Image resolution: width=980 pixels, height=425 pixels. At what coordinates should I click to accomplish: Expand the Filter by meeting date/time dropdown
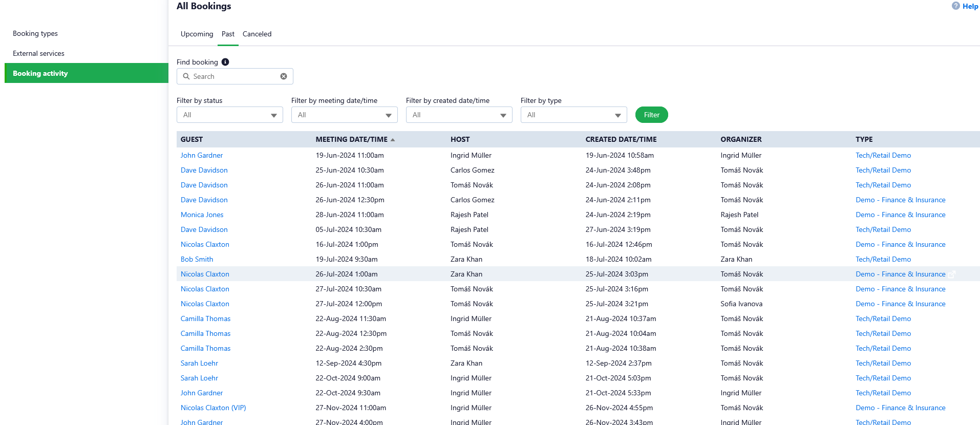coord(344,115)
